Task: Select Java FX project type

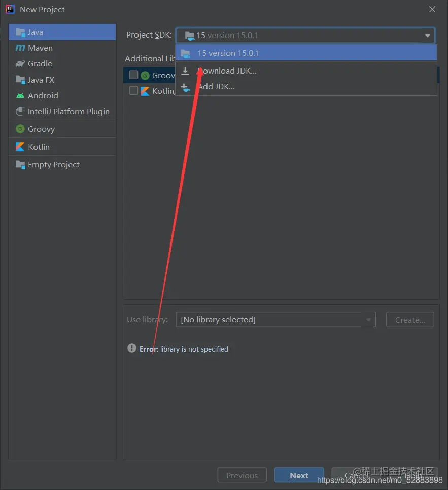Action: pyautogui.click(x=62, y=80)
